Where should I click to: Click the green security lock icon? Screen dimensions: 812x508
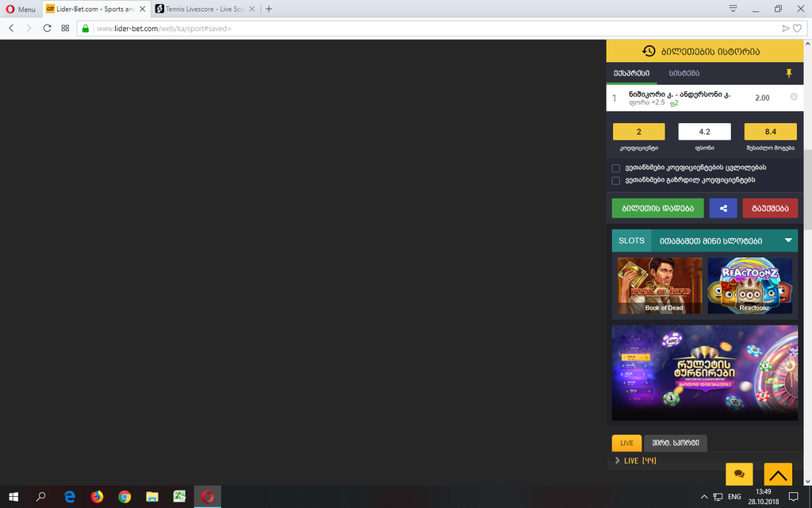(86, 29)
